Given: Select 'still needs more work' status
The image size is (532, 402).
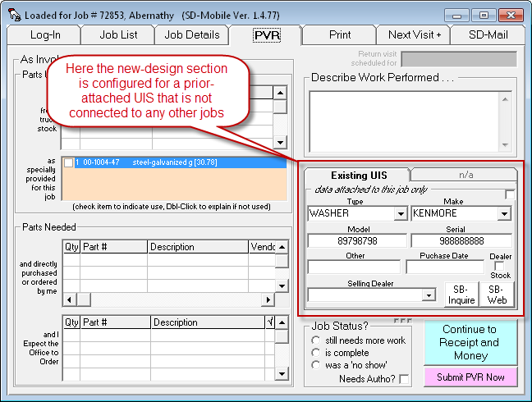Looking at the screenshot, I should pos(316,340).
